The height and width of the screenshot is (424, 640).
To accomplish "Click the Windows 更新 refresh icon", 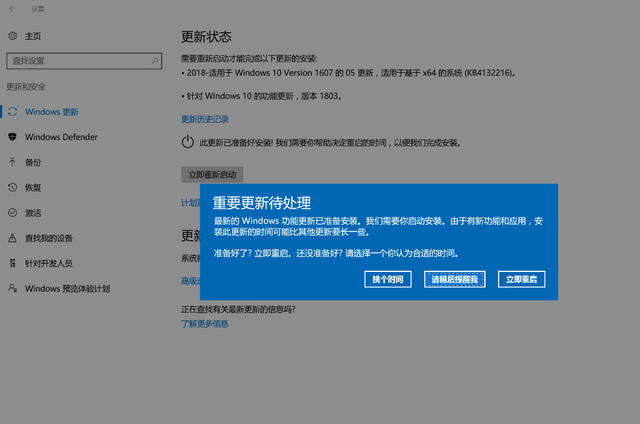I will point(13,111).
